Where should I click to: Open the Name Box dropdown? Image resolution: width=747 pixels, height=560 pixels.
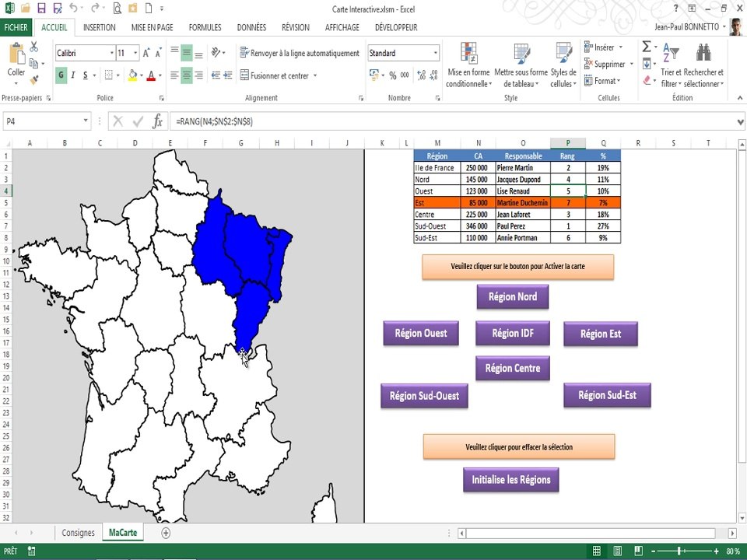[x=86, y=121]
